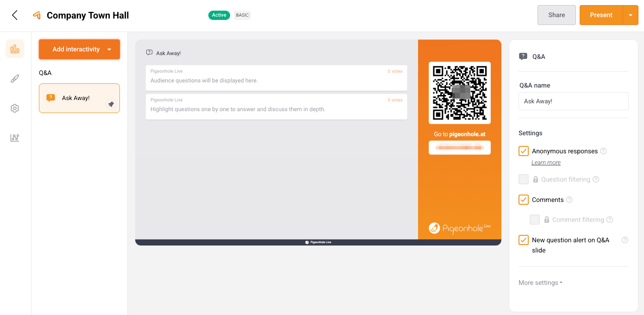Viewport: 644px width, 315px height.
Task: Click the Share button
Action: coord(556,15)
